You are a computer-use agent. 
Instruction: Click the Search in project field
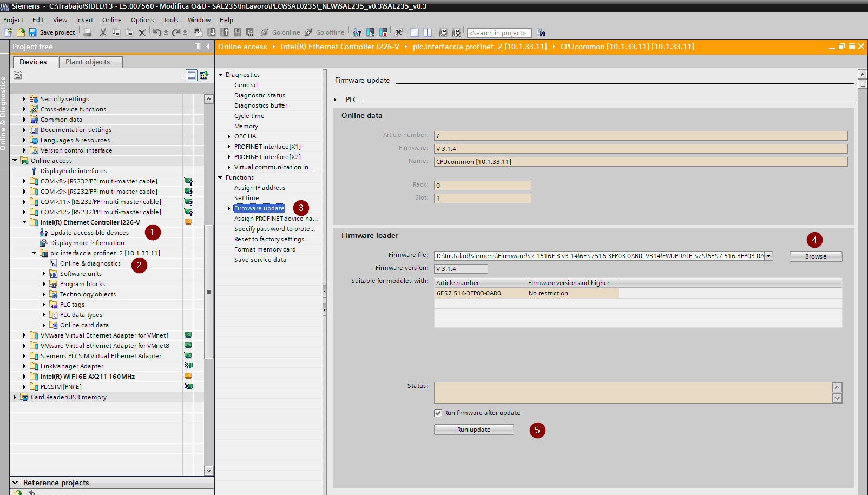point(499,33)
